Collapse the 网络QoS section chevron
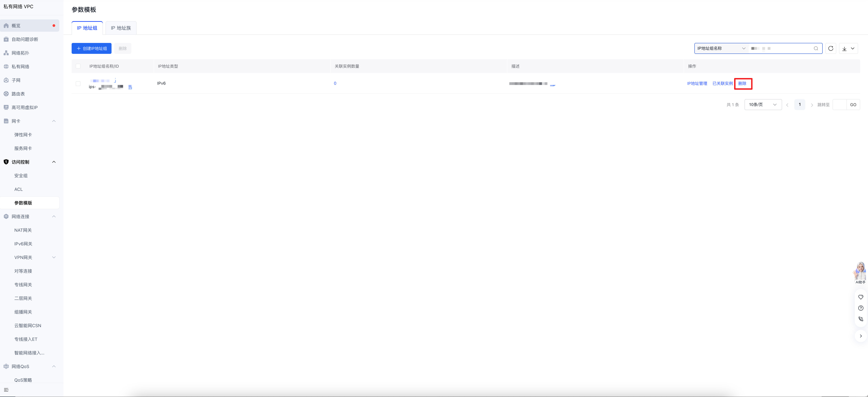The width and height of the screenshot is (868, 397). point(54,366)
